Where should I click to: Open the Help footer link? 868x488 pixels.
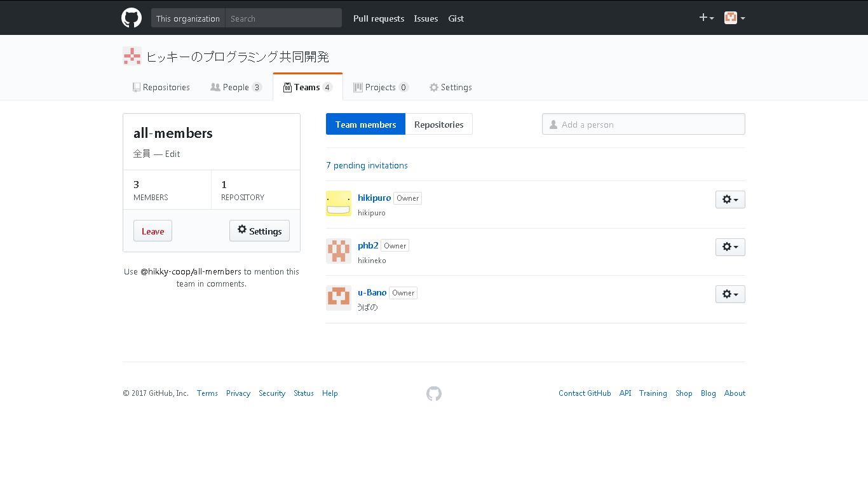(x=330, y=393)
